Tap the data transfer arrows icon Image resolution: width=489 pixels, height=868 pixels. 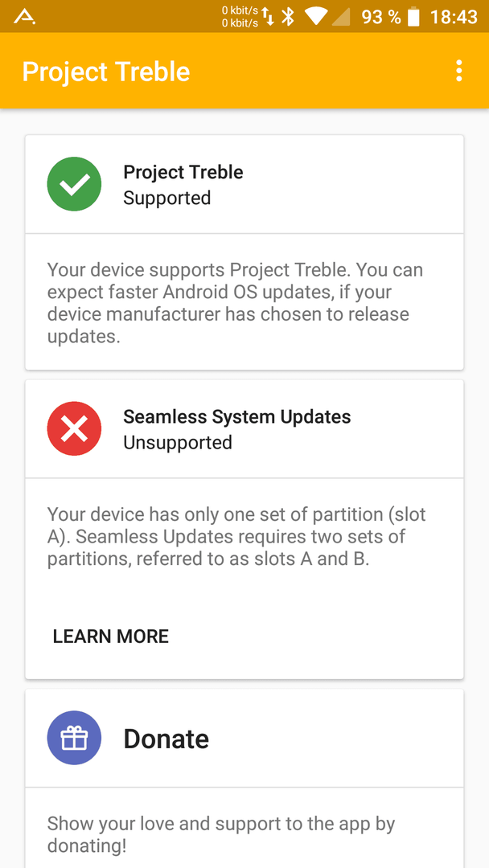[268, 17]
